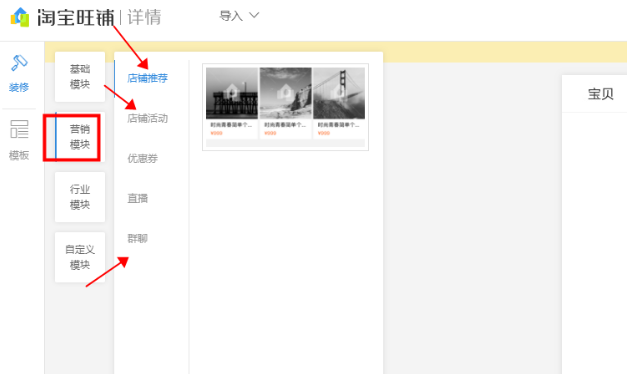Viewport: 627px width, 374px height.
Task: Click the 淘宝旺铺 title text
Action: 76,18
